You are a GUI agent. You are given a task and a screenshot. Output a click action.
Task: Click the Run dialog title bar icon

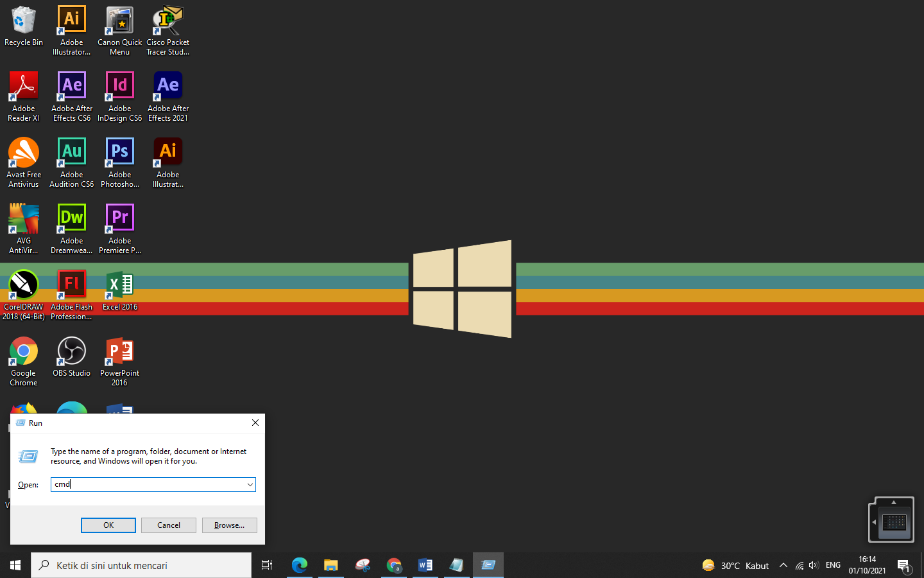tap(21, 423)
